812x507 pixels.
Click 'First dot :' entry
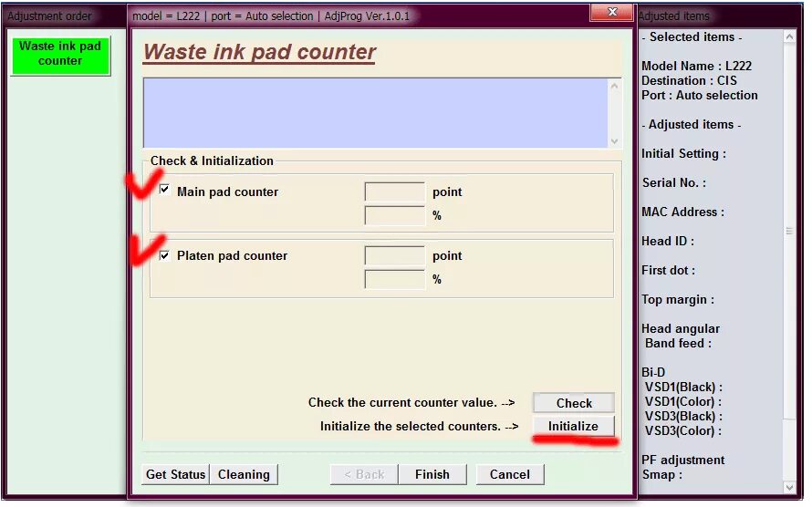point(668,270)
